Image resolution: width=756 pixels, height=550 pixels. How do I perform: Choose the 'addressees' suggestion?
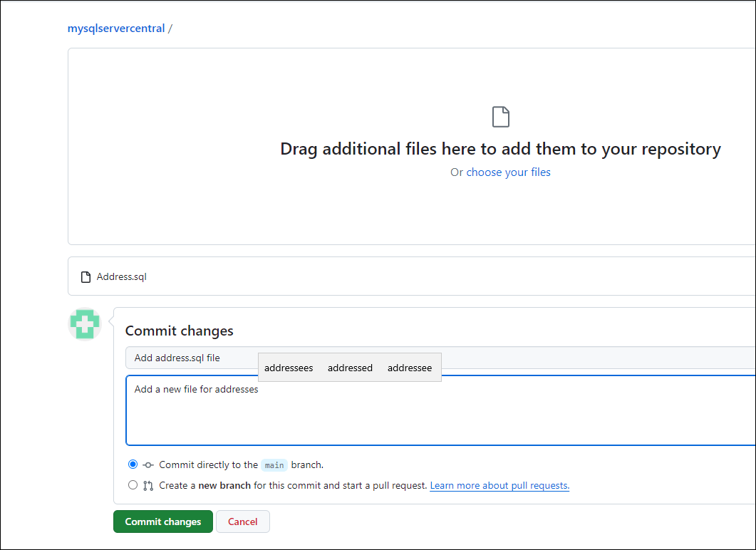[289, 368]
